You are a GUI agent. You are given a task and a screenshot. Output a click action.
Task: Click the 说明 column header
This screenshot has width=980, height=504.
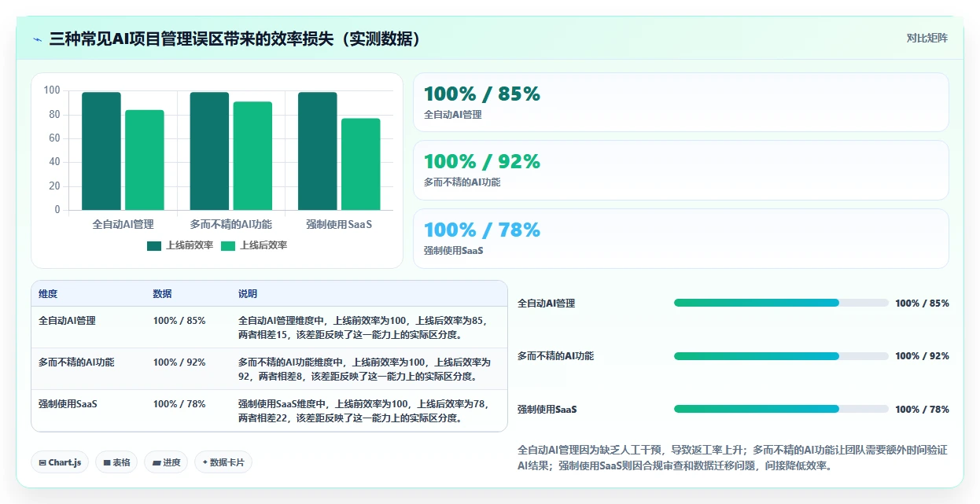click(248, 293)
